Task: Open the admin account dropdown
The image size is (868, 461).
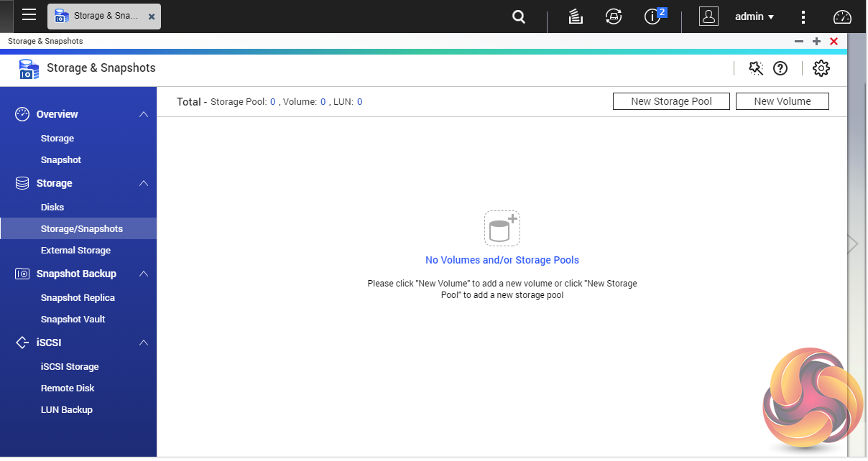Action: tap(754, 17)
